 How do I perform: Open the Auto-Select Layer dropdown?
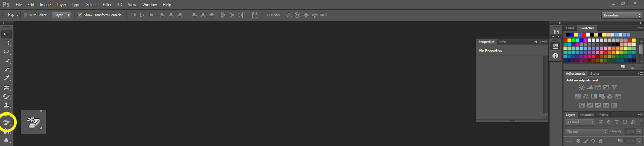tap(61, 15)
